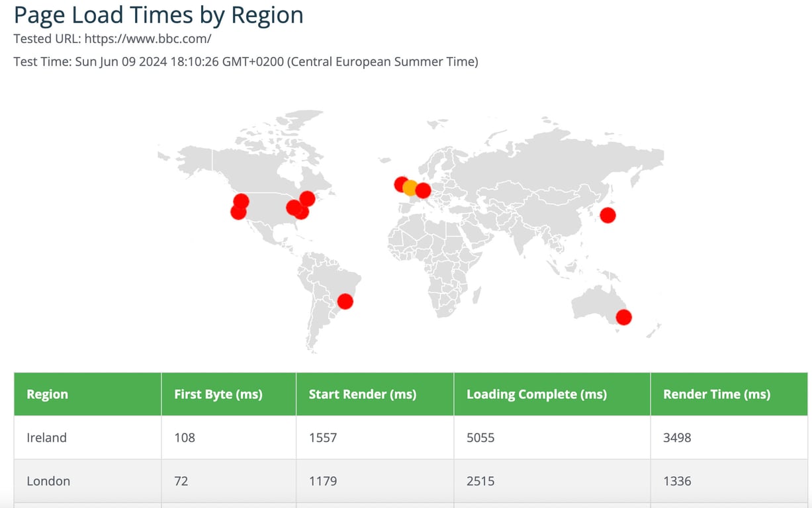Viewport: 812px width, 508px height.
Task: Click the First Byte (ms) column header
Action: tap(228, 394)
